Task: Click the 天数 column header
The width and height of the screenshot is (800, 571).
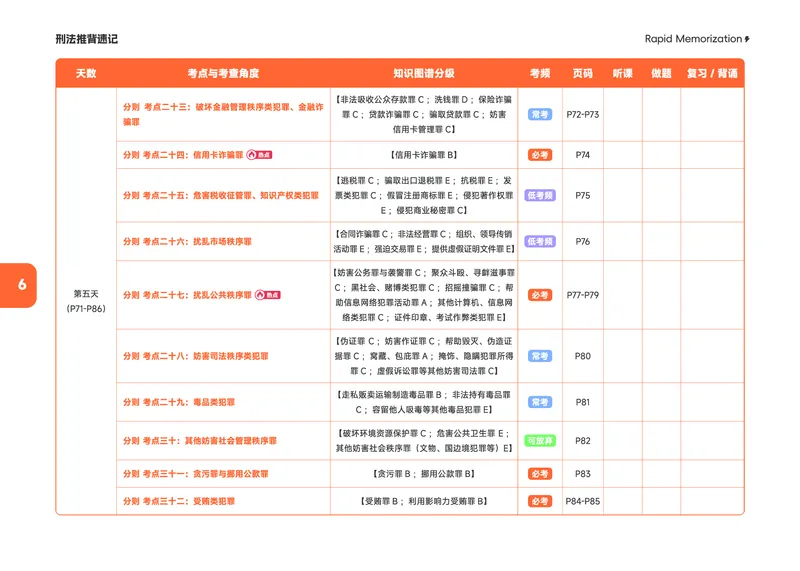Action: coord(86,73)
